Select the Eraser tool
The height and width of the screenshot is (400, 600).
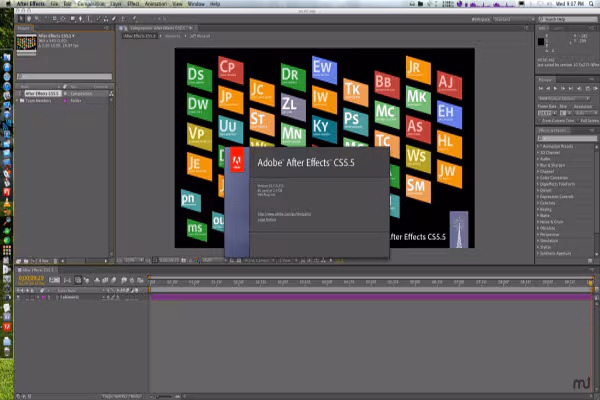[114, 19]
